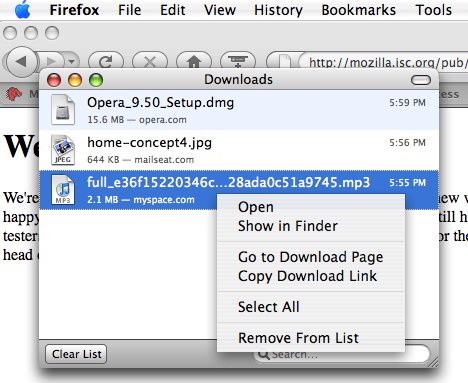The height and width of the screenshot is (383, 468).
Task: Click the downloads Search field
Action: [x=342, y=354]
